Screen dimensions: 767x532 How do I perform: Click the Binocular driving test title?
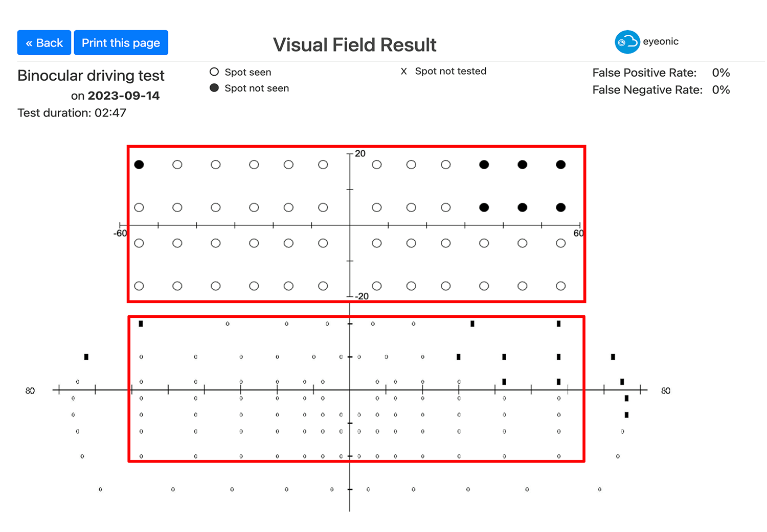(x=91, y=76)
